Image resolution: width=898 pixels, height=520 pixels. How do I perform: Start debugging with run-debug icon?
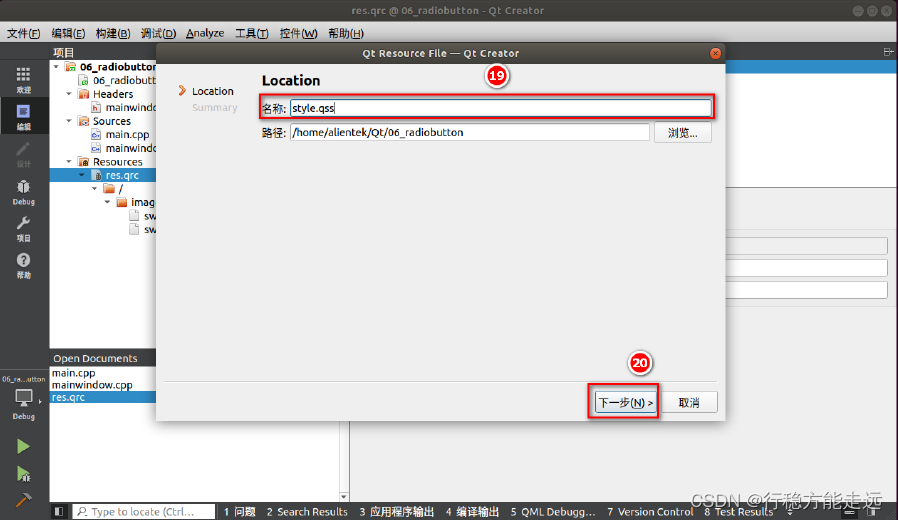click(23, 474)
